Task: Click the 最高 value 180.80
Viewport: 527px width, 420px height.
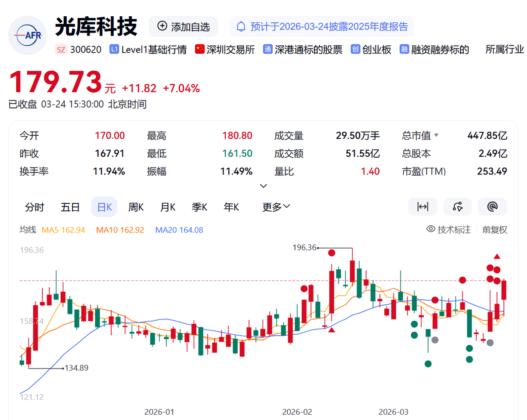Action: pos(237,136)
